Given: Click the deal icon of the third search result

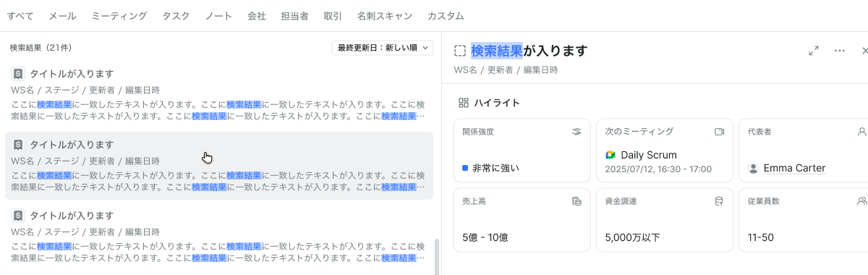Looking at the screenshot, I should 18,216.
